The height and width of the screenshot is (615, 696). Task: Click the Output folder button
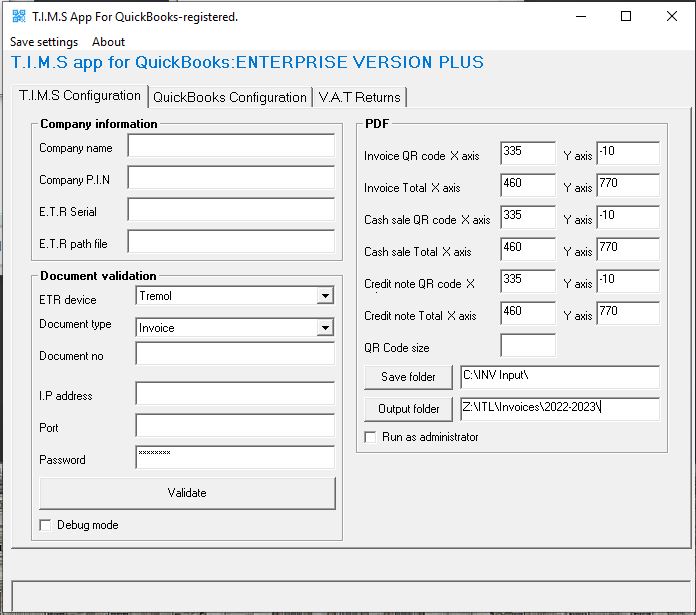pos(408,409)
